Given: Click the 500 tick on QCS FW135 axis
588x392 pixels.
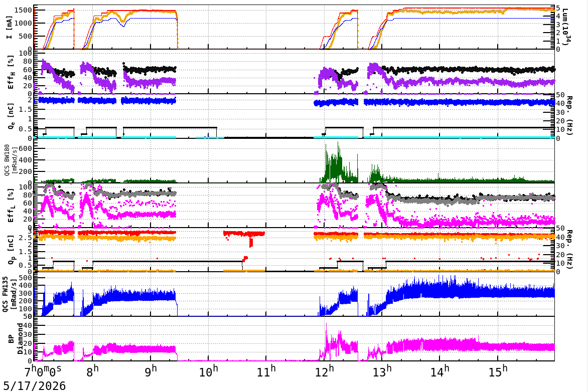Looking at the screenshot, I should (26, 278).
